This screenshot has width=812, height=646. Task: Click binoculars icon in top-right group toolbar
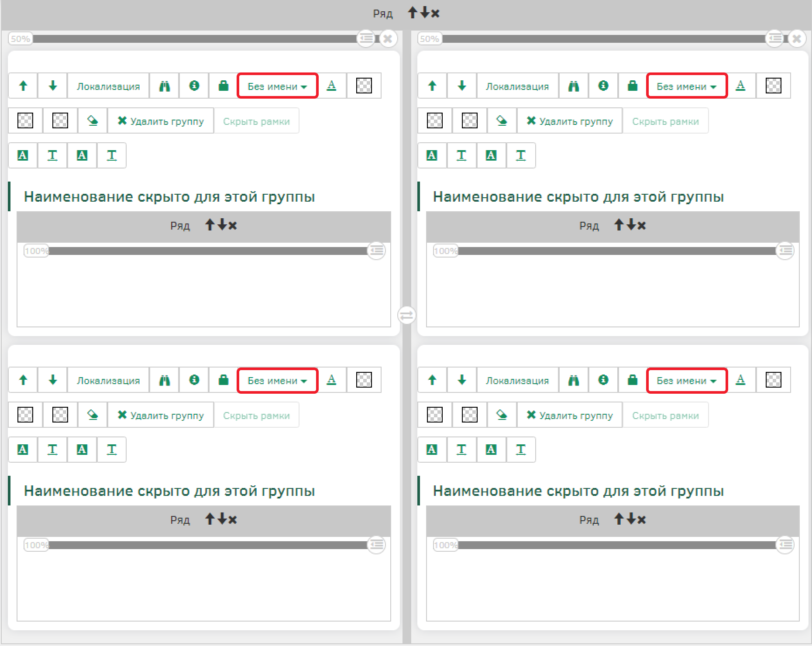(x=574, y=86)
